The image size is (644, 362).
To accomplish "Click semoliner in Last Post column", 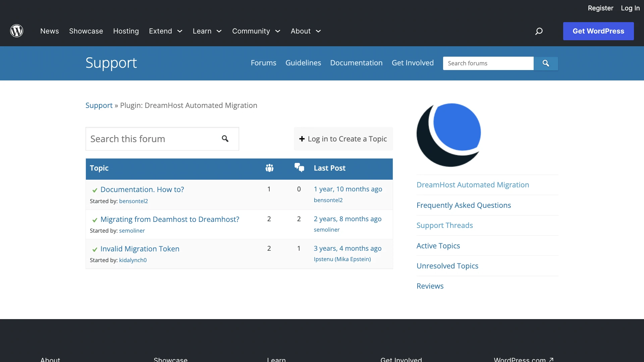I will [327, 230].
